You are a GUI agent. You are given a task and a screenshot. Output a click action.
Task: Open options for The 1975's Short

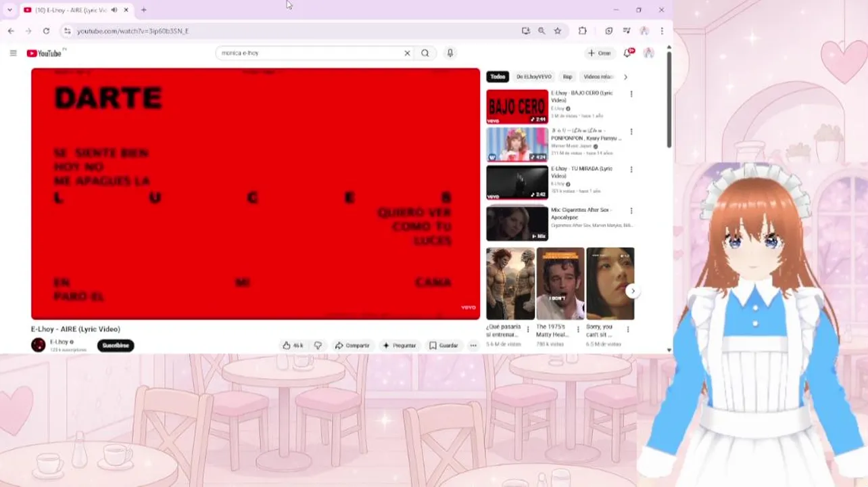(x=578, y=330)
